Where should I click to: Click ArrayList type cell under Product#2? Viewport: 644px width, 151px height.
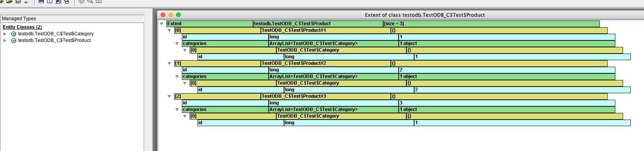pos(334,76)
